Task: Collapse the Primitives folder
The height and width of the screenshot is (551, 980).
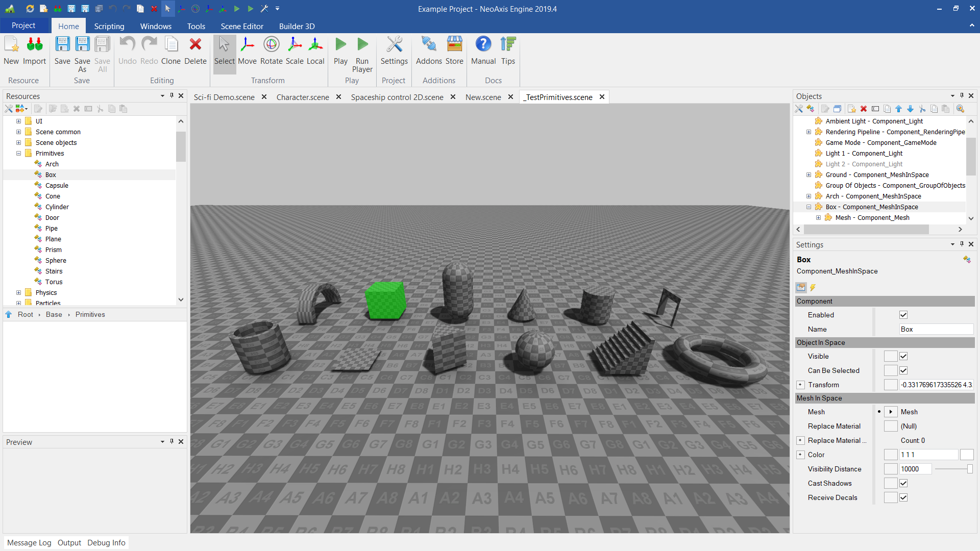Action: pos(18,153)
